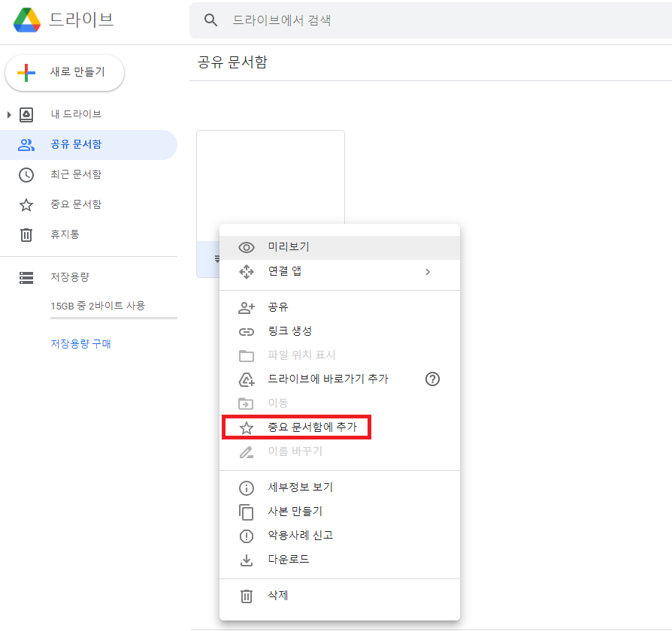This screenshot has width=672, height=631.
Task: Click the '최근 문서함' clock icon
Action: tap(26, 175)
